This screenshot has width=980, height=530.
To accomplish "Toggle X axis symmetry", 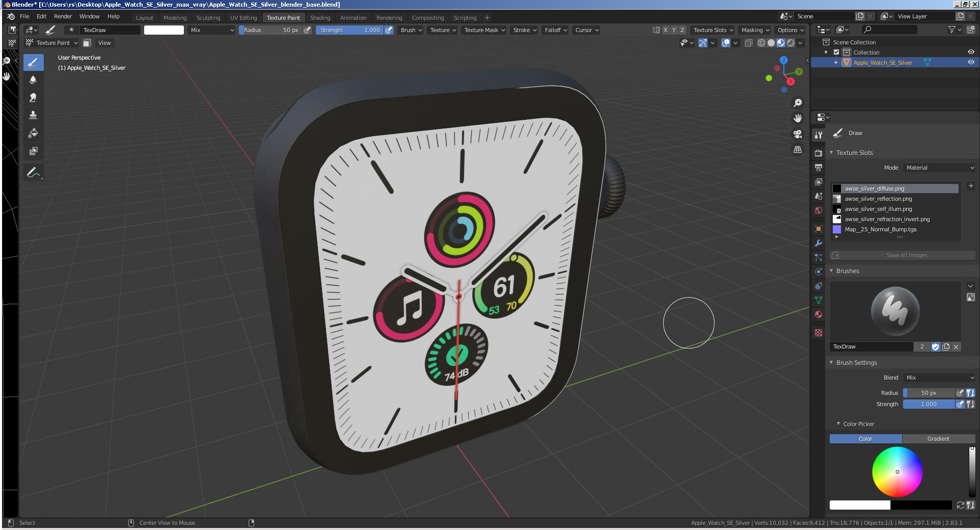I will (x=665, y=30).
